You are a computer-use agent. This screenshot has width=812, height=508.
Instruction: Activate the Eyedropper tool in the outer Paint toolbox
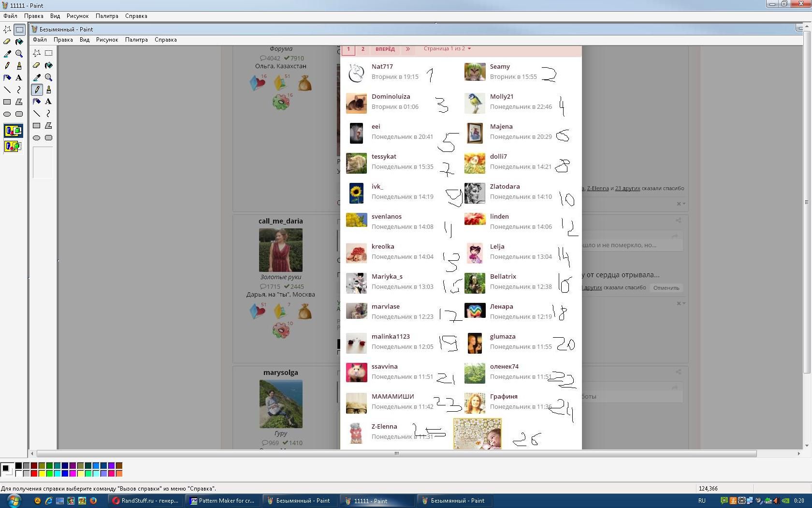(7, 54)
